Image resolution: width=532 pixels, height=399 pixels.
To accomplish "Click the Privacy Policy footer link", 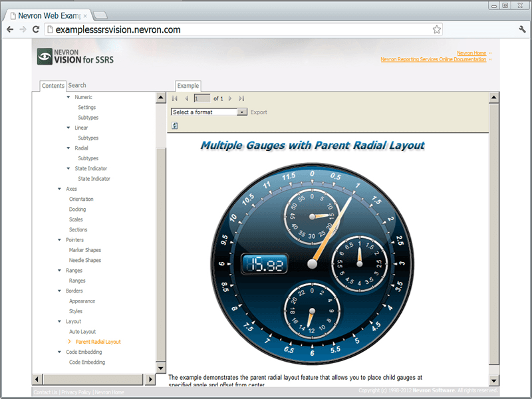I will point(76,392).
